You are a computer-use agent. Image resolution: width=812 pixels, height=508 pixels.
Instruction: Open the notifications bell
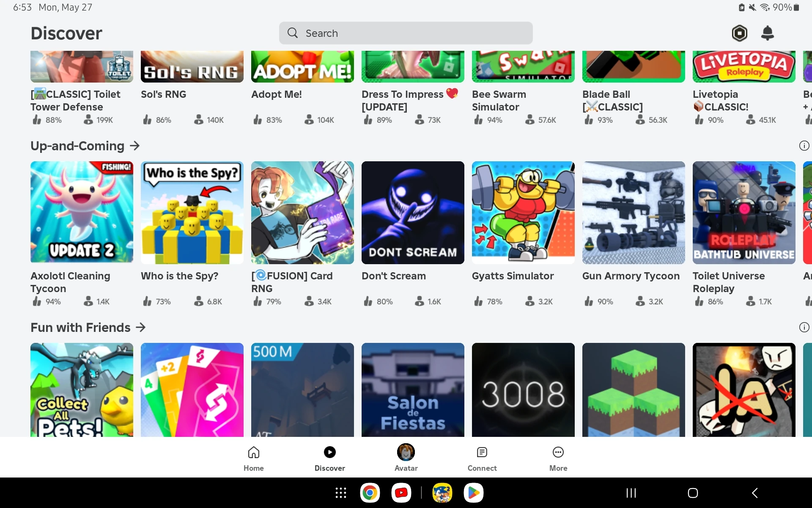(767, 33)
